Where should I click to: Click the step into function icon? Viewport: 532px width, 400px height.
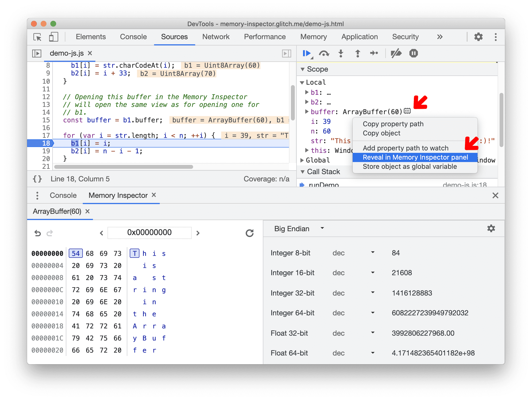(x=339, y=53)
